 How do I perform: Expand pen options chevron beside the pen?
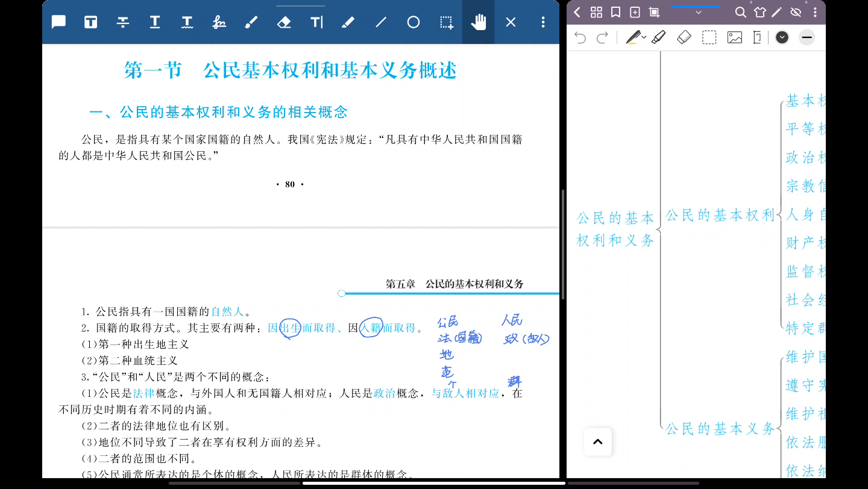click(x=644, y=37)
